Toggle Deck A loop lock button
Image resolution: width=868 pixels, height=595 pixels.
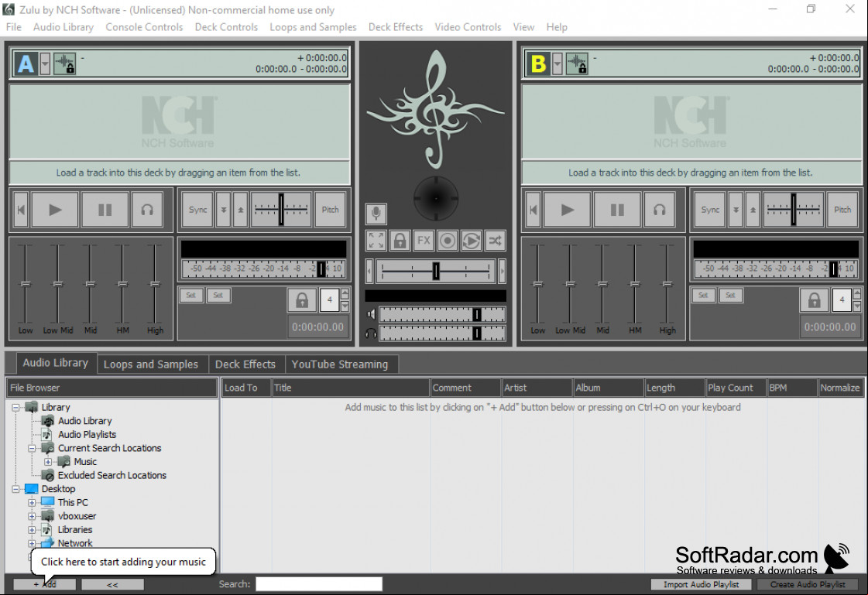(302, 300)
